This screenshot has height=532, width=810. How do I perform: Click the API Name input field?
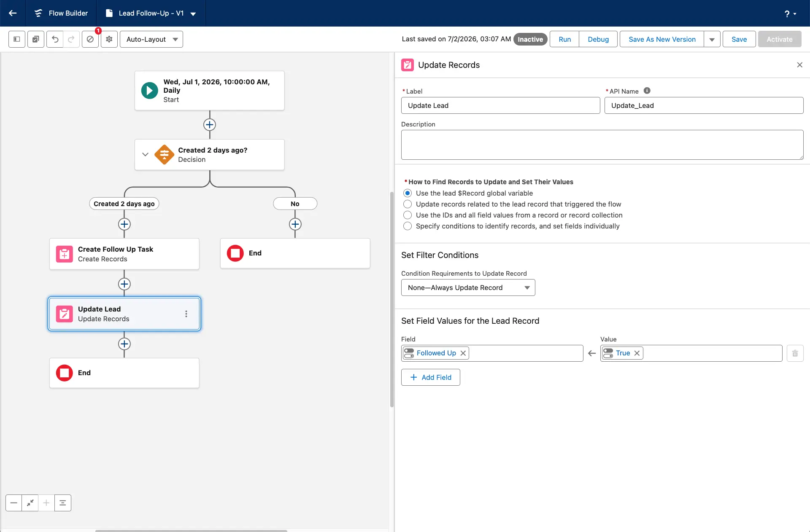(704, 106)
